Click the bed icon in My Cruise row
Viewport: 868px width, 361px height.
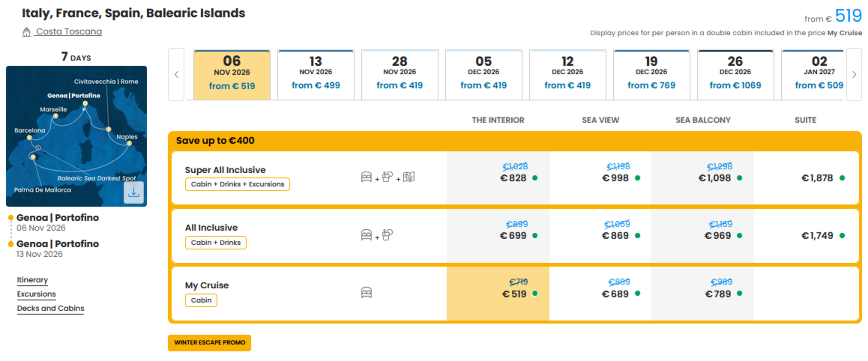366,293
